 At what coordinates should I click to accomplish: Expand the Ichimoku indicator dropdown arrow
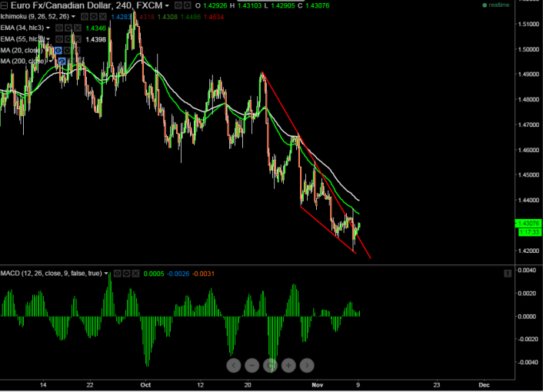coord(73,17)
